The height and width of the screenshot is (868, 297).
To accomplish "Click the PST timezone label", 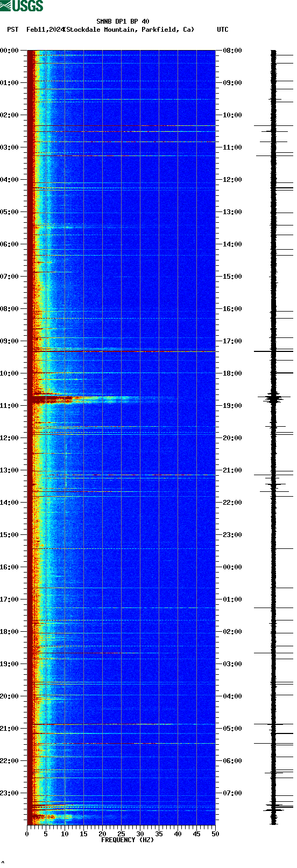I will click(13, 30).
